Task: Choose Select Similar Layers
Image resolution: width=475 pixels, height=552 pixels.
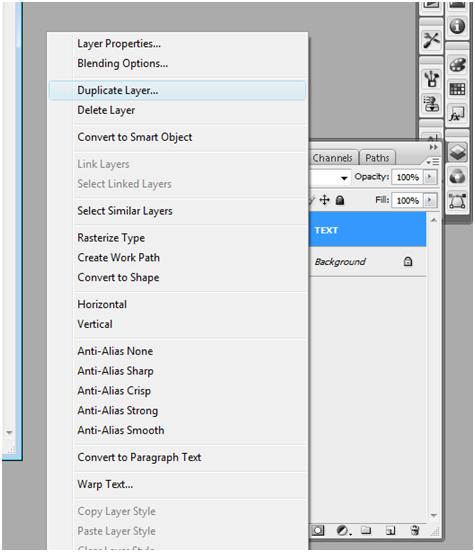Action: (177, 211)
